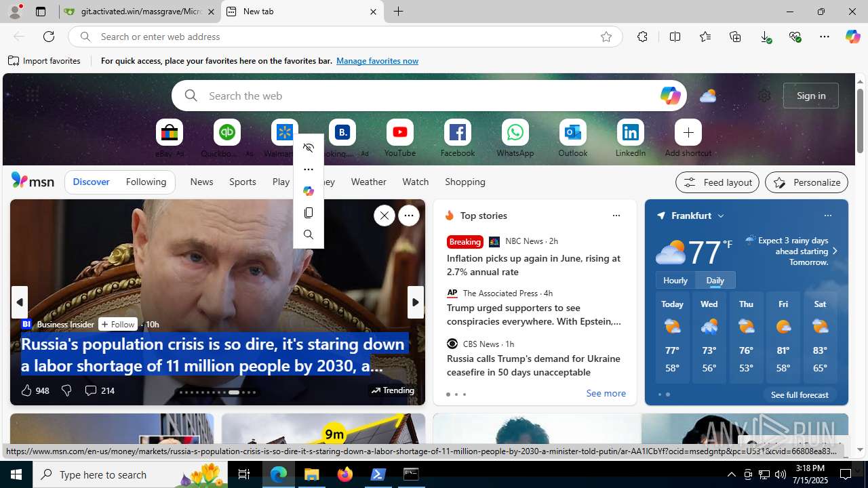Expand Frankfurt location dropdown
This screenshot has width=868, height=488.
[721, 216]
